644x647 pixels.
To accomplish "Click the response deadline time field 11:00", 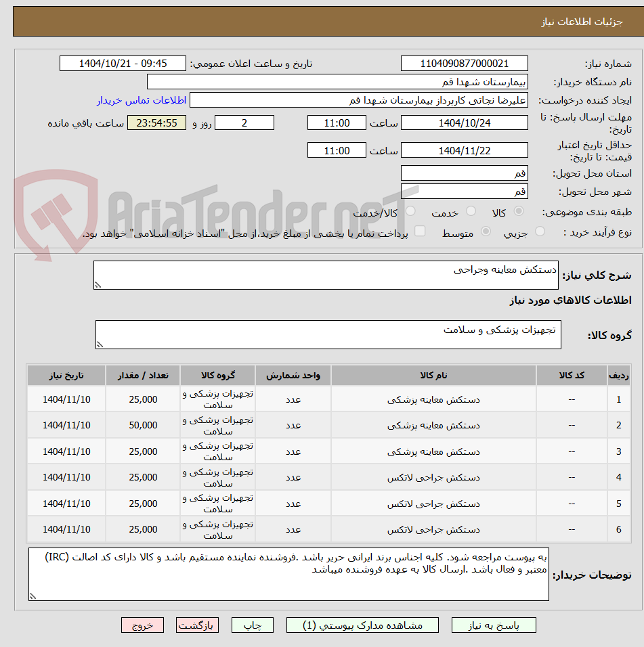I will tap(337, 122).
